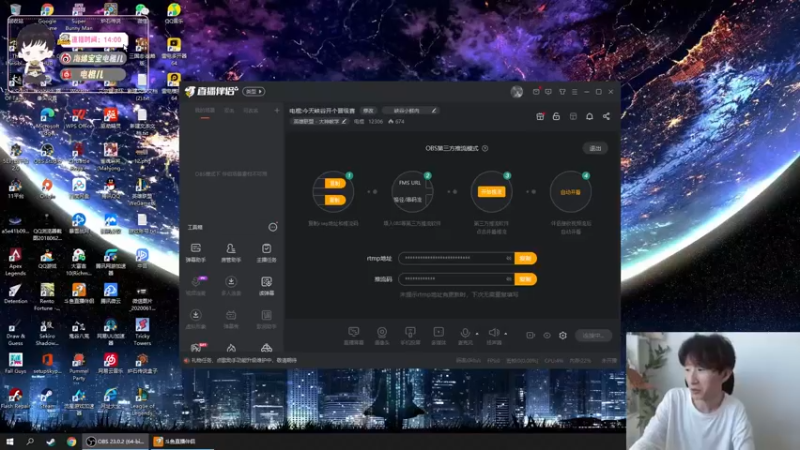Open the bottom-row toolbox tool with red badge
800x450 pixels.
pyautogui.click(x=196, y=347)
